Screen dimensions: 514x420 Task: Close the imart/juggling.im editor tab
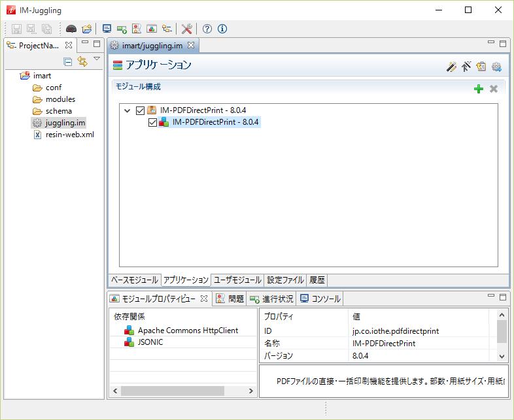coord(191,45)
